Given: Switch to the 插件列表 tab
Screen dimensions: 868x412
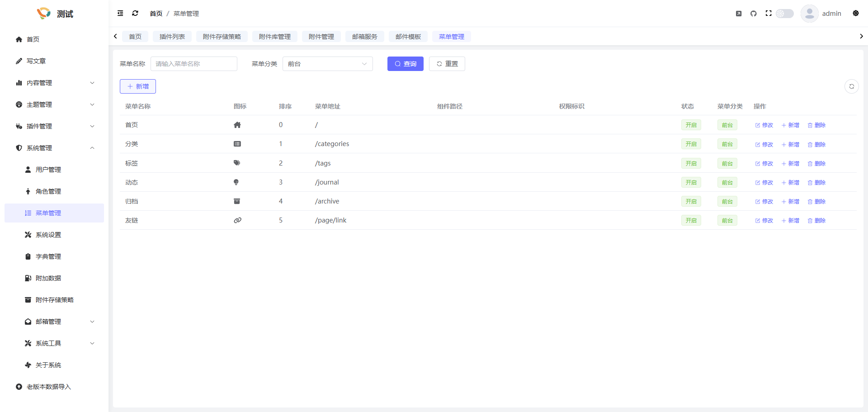Looking at the screenshot, I should [x=172, y=36].
